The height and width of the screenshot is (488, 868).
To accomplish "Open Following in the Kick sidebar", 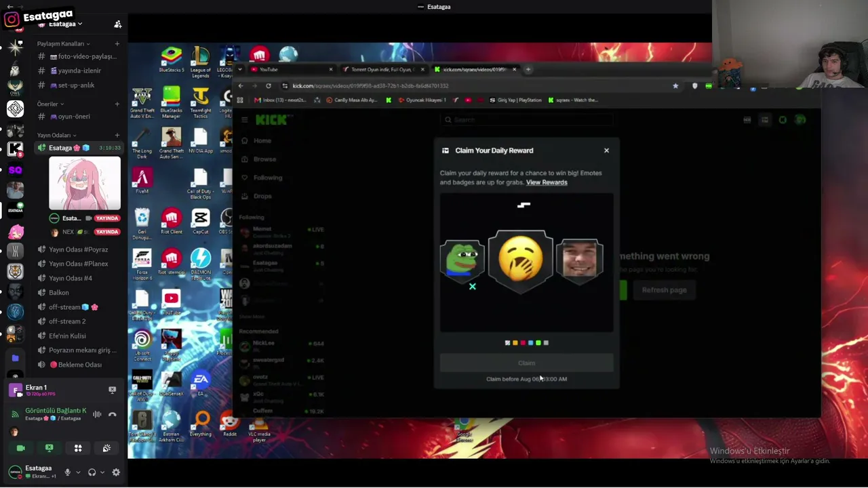I will [x=268, y=178].
